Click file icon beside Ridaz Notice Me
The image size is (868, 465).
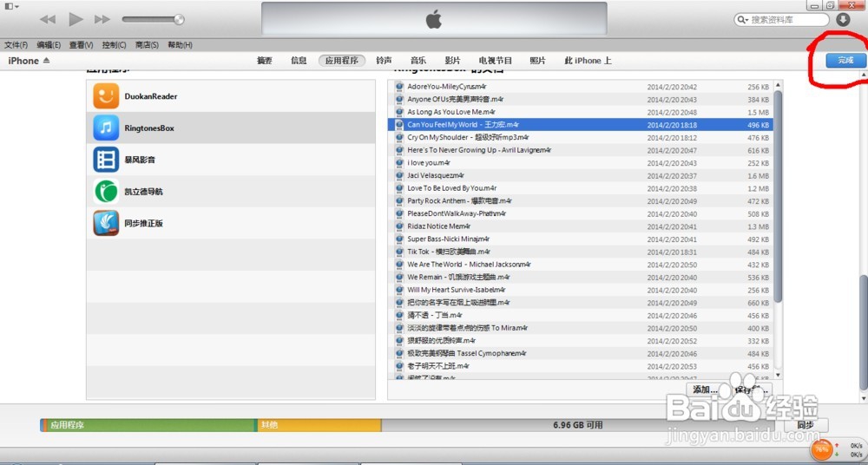399,226
